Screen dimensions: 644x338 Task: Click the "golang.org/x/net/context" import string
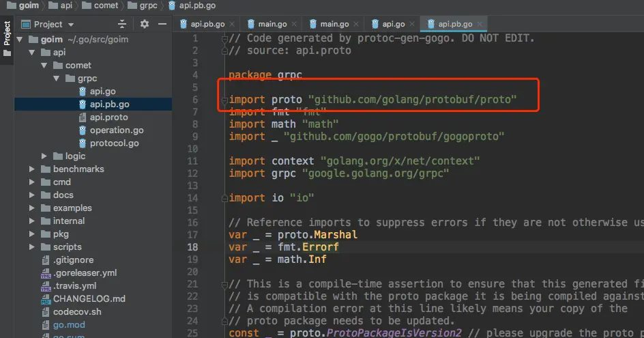pyautogui.click(x=400, y=160)
